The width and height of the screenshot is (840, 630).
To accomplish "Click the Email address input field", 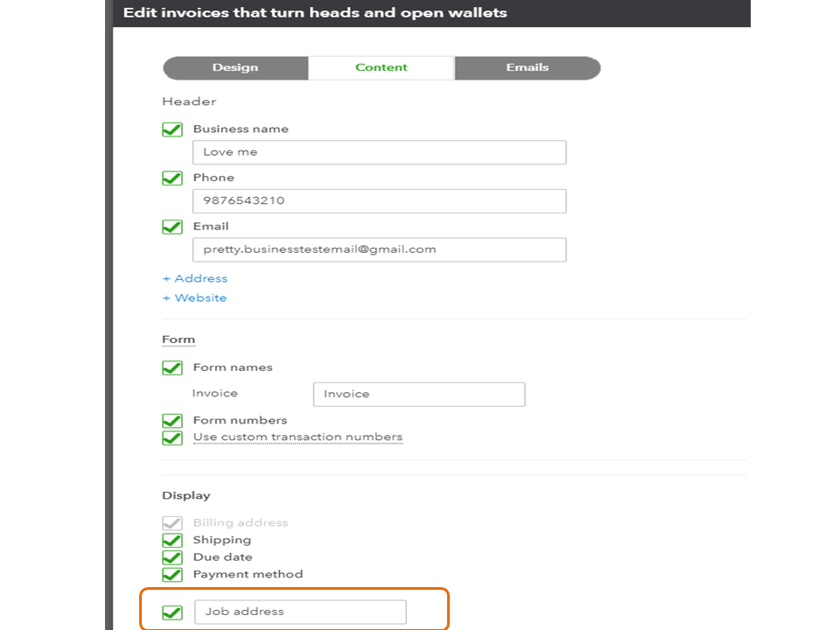I will coord(379,249).
